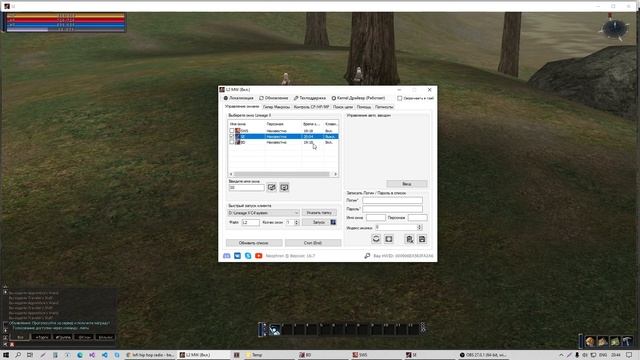Image resolution: width=640 pixels, height=360 pixels.
Task: Click the Пароль input field
Action: coord(393,209)
